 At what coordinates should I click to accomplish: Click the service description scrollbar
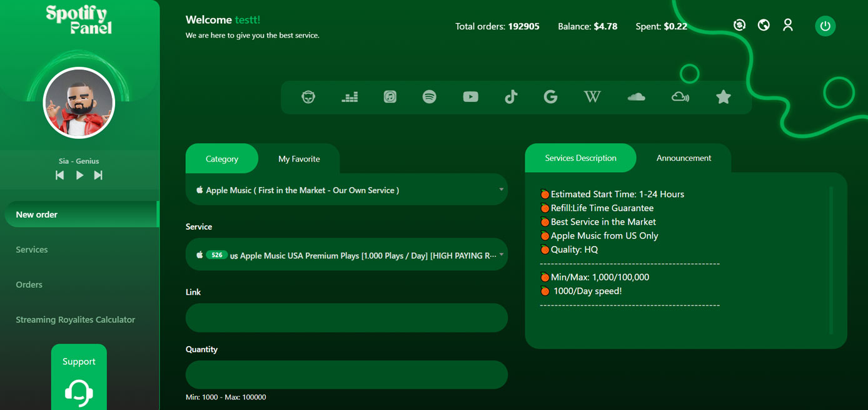(x=831, y=260)
